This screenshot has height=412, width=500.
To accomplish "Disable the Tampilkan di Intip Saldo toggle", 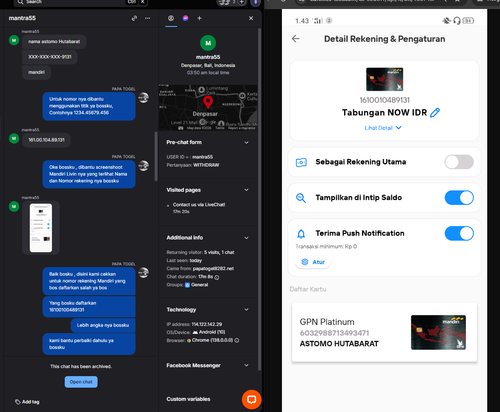I will click(459, 198).
